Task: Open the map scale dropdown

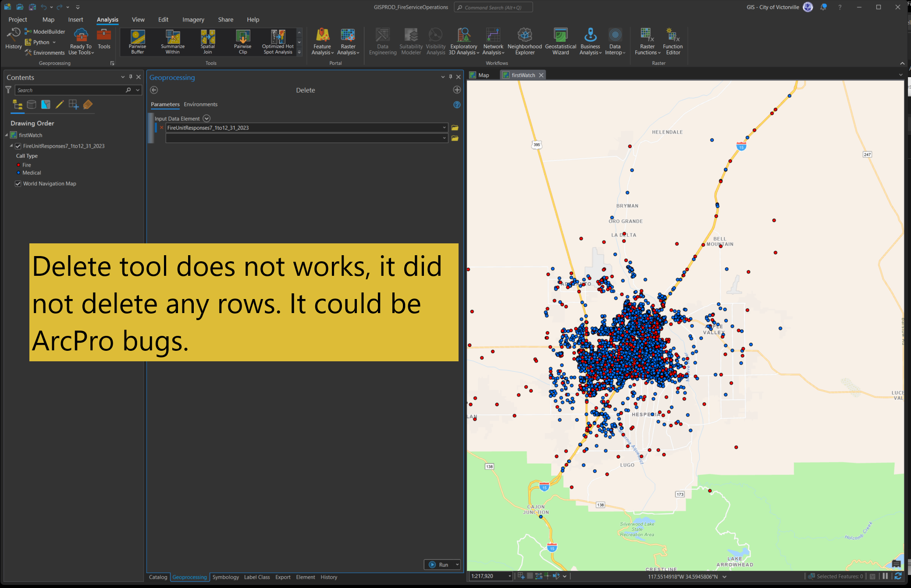Action: click(510, 576)
